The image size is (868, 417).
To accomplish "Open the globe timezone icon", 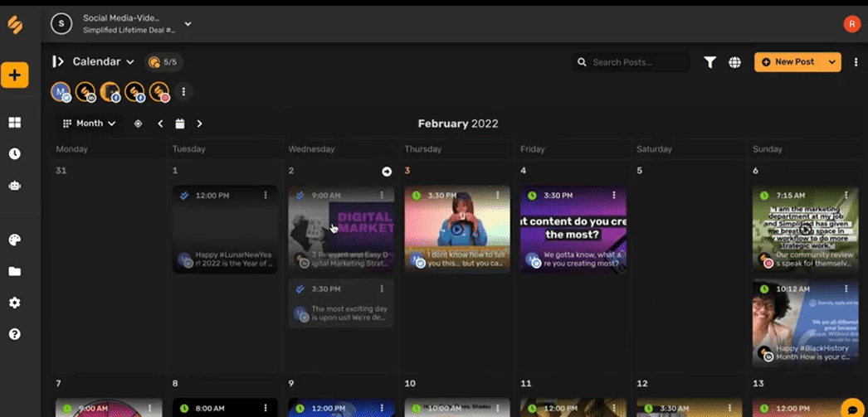I will tap(734, 62).
